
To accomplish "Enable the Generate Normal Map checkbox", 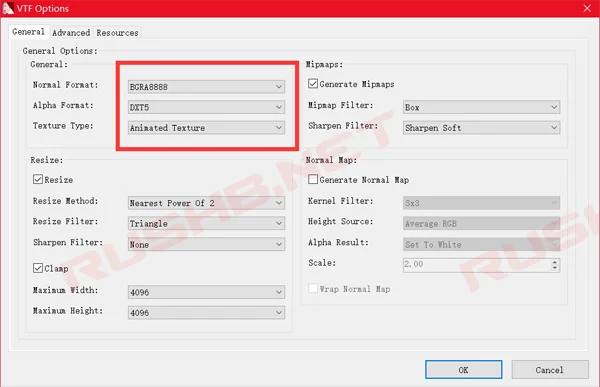I will tap(313, 179).
